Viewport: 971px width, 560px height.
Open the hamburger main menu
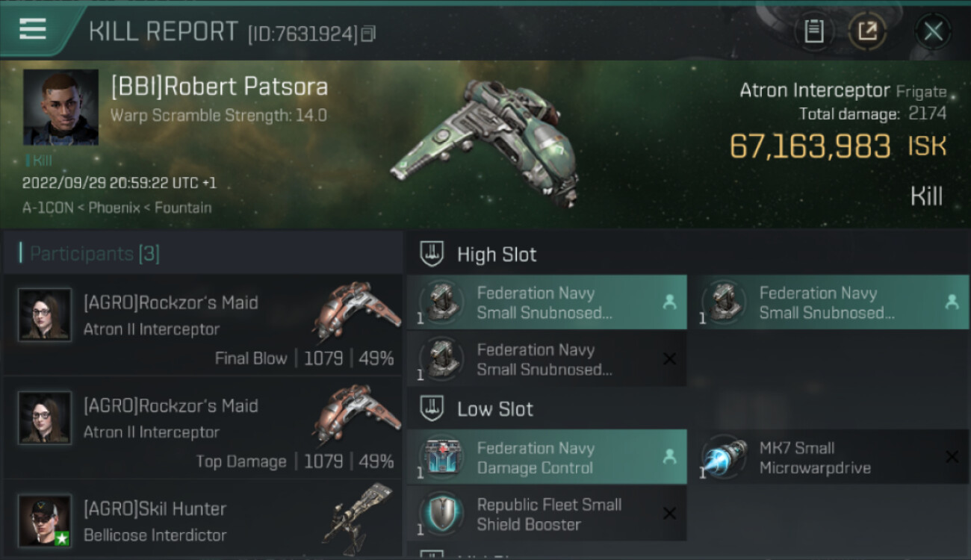(32, 29)
